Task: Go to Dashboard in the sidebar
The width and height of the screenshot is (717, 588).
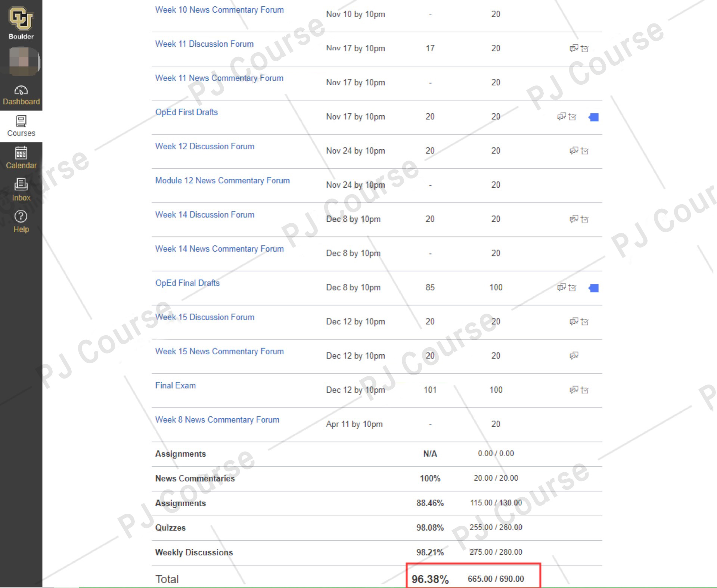Action: [21, 95]
